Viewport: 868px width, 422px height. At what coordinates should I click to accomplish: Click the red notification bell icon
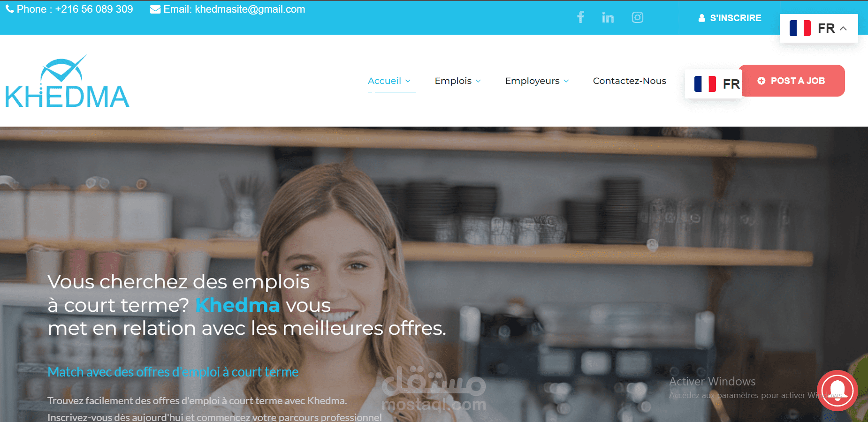point(838,391)
